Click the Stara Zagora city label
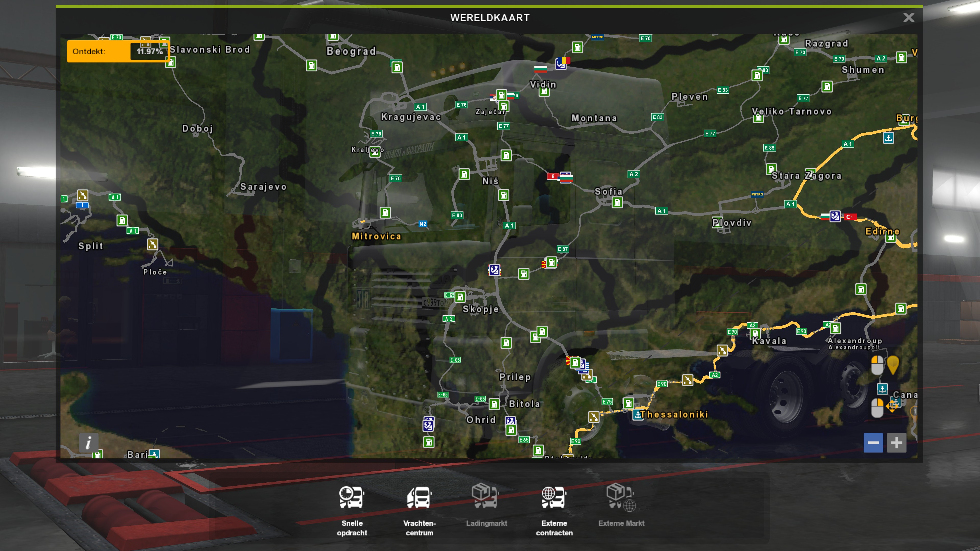980x551 pixels. pyautogui.click(x=806, y=176)
